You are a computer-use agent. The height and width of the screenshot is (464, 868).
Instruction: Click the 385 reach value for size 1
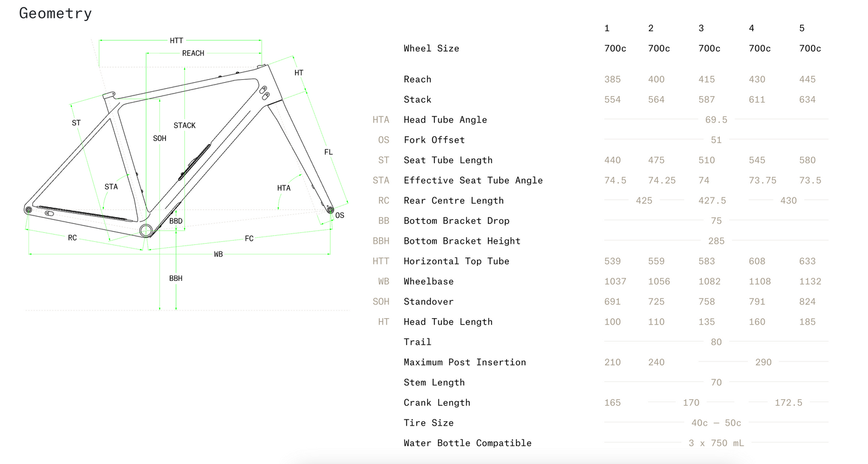pyautogui.click(x=613, y=79)
